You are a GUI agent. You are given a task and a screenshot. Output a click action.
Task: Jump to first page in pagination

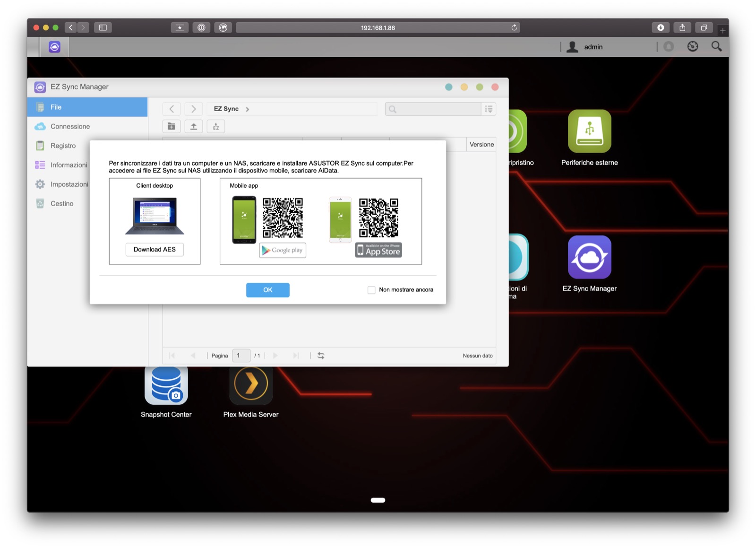(172, 356)
